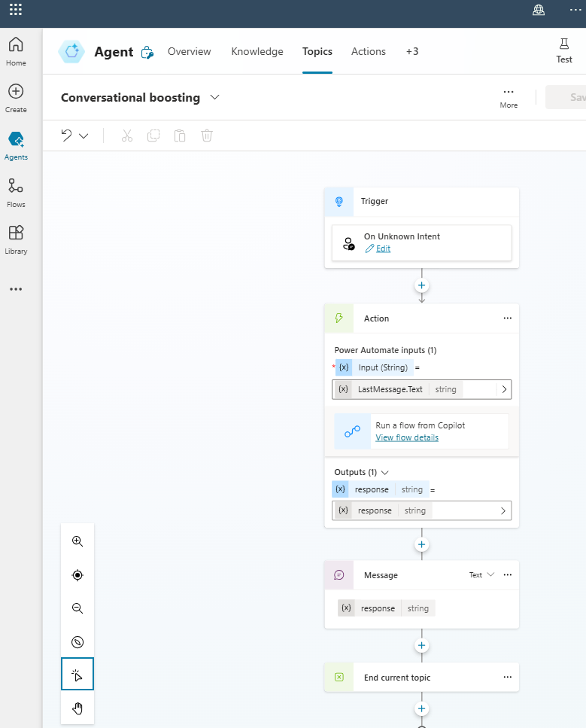
Task: Click the agent settings icon beside Agent name
Action: (x=147, y=53)
